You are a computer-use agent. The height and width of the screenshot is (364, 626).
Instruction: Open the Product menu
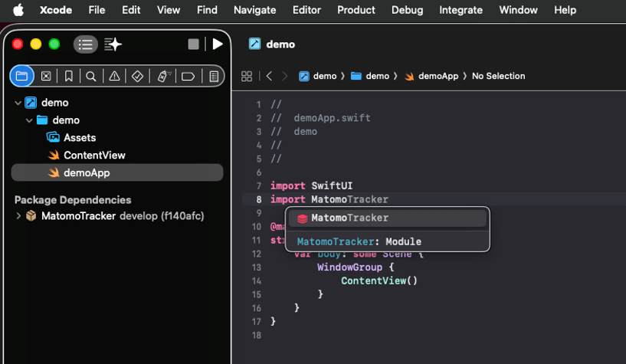coord(356,10)
